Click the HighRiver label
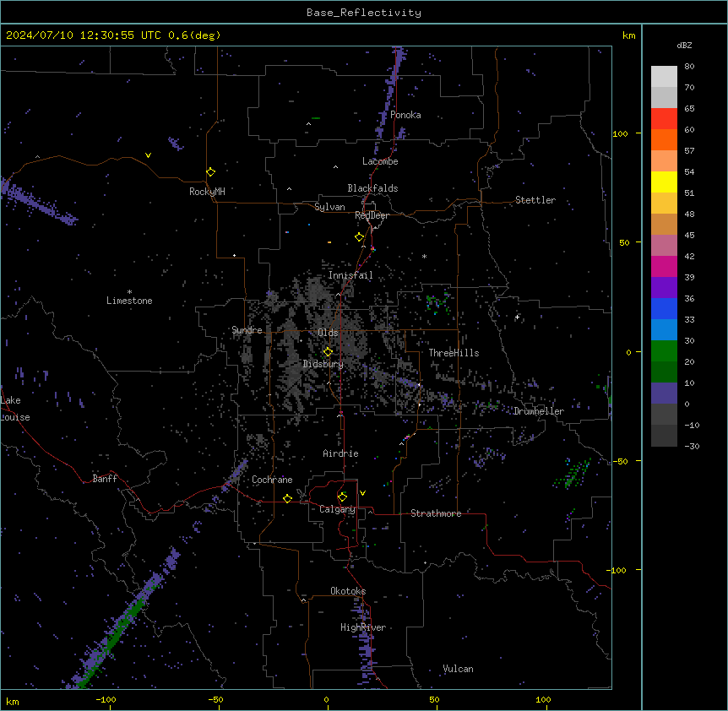This screenshot has height=711, width=728. (363, 627)
